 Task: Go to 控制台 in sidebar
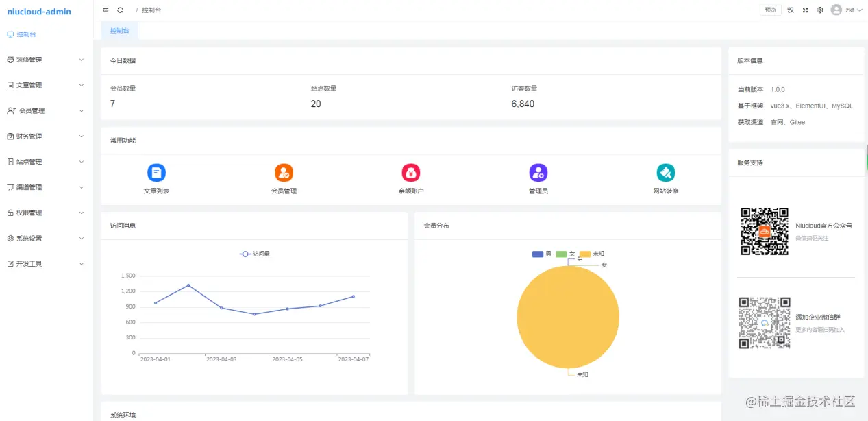click(x=46, y=34)
